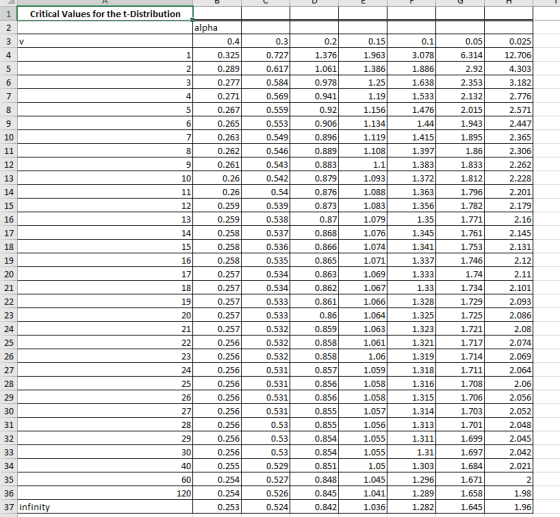The height and width of the screenshot is (517, 560).
Task: Select the cell showing 0.978
Action: (x=314, y=82)
